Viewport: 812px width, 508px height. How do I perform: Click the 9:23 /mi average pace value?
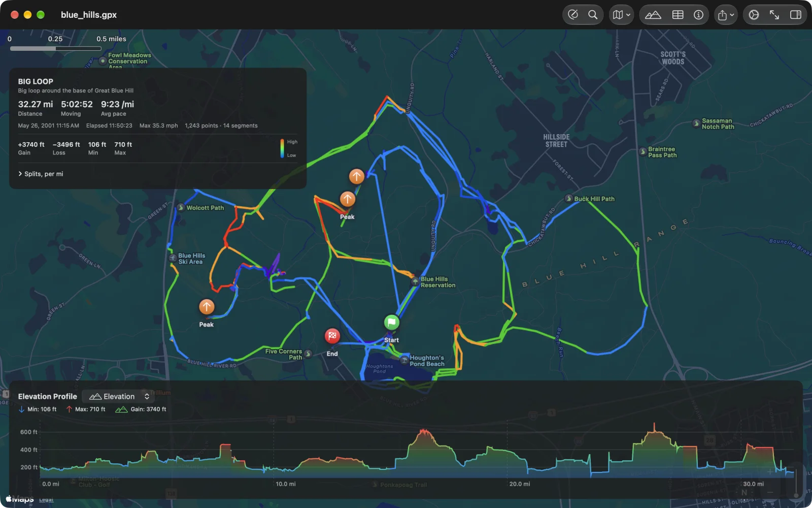tap(117, 104)
